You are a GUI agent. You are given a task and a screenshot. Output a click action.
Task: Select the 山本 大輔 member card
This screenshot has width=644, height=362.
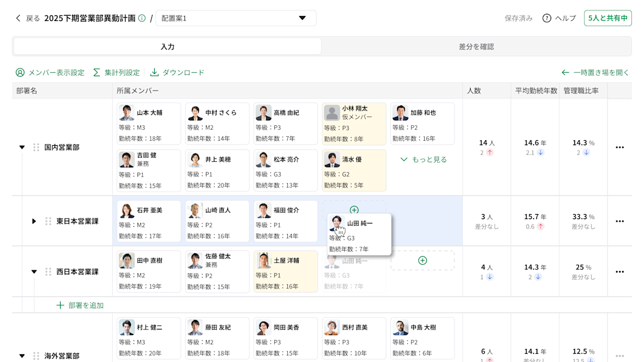[148, 123]
